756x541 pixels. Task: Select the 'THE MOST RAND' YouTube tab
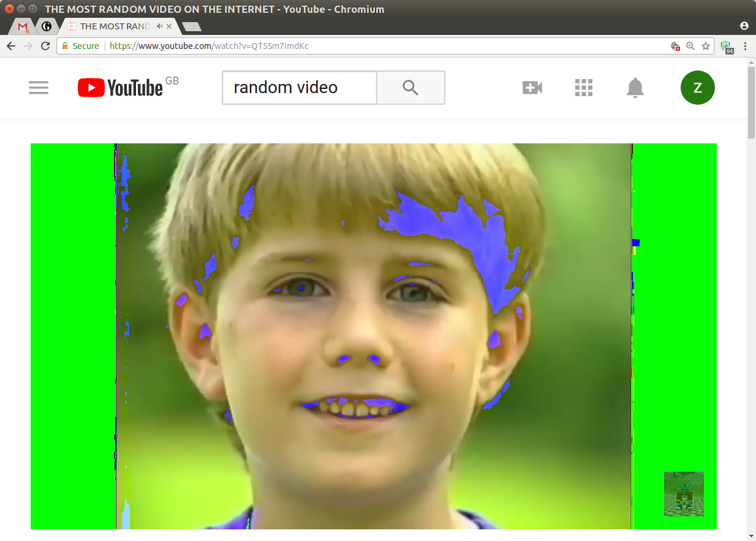tap(115, 26)
